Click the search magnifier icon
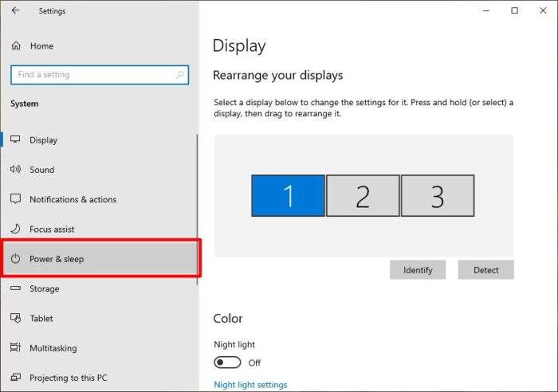The width and height of the screenshot is (558, 392). [x=179, y=75]
